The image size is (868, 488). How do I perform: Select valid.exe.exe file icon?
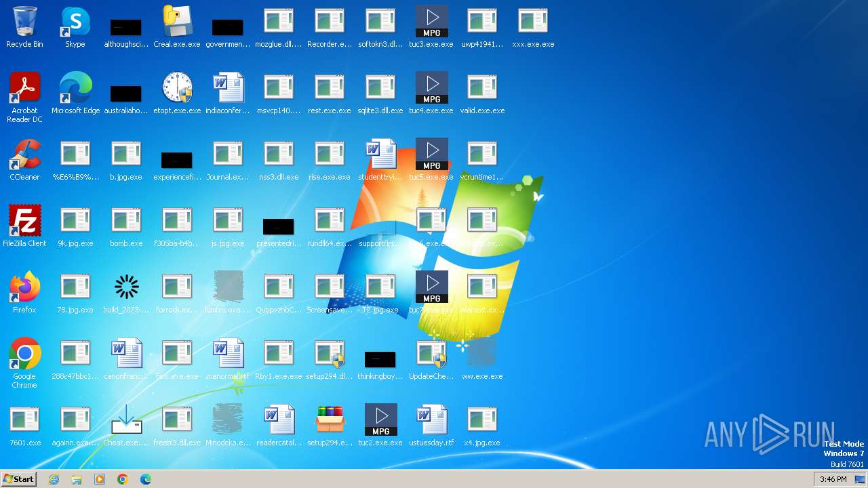482,88
